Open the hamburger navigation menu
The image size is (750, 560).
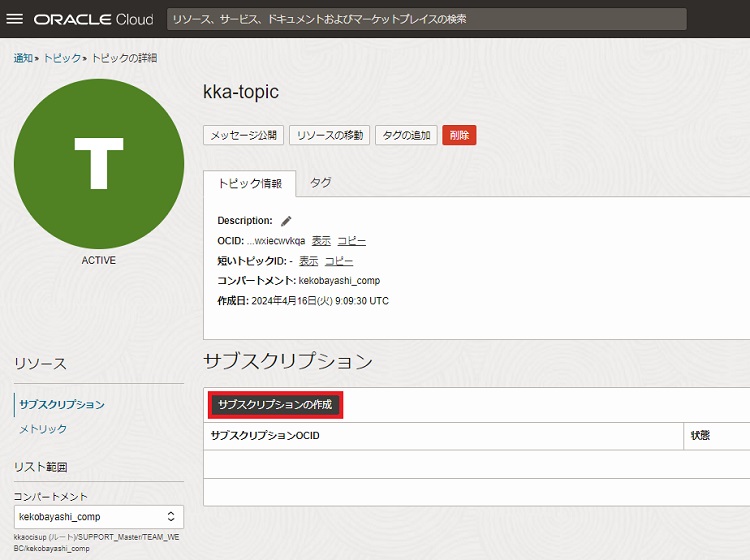click(15, 19)
